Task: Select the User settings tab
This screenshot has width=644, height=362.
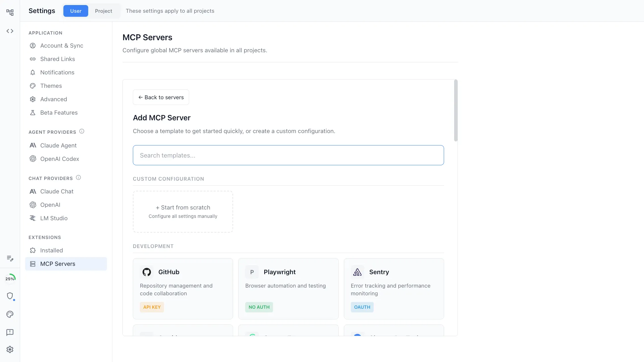Action: click(x=76, y=11)
